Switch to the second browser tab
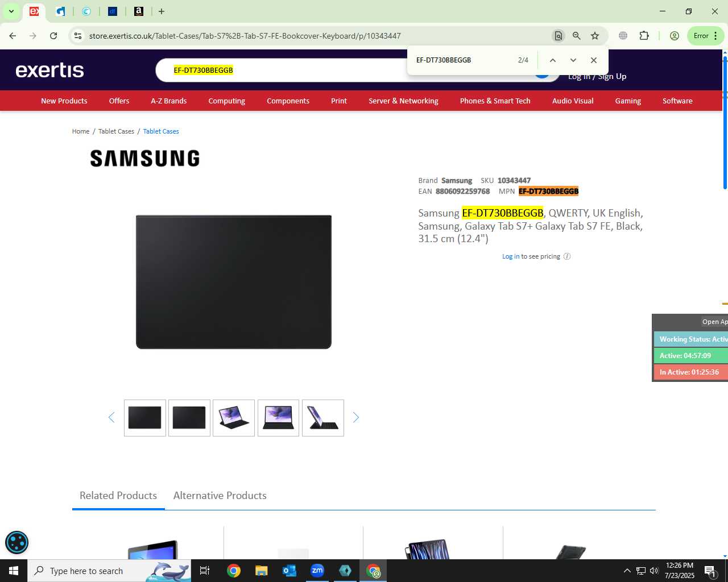The width and height of the screenshot is (728, 582). click(60, 11)
